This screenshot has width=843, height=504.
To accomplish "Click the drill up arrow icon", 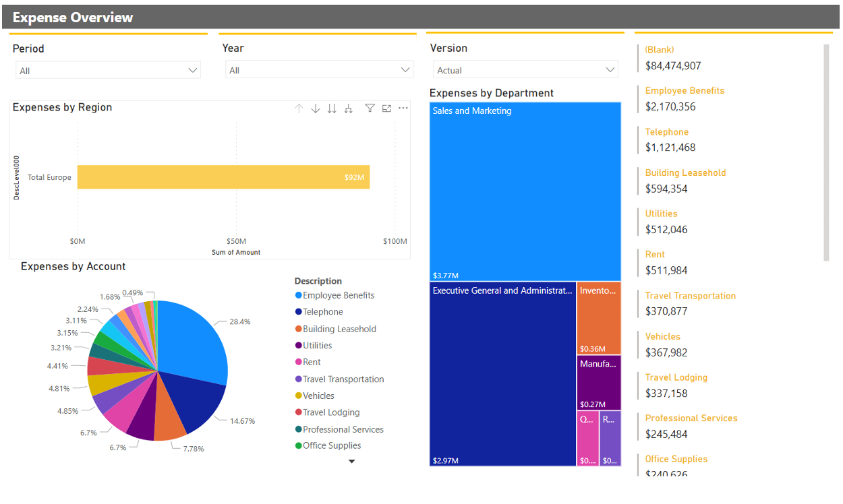I will point(299,108).
